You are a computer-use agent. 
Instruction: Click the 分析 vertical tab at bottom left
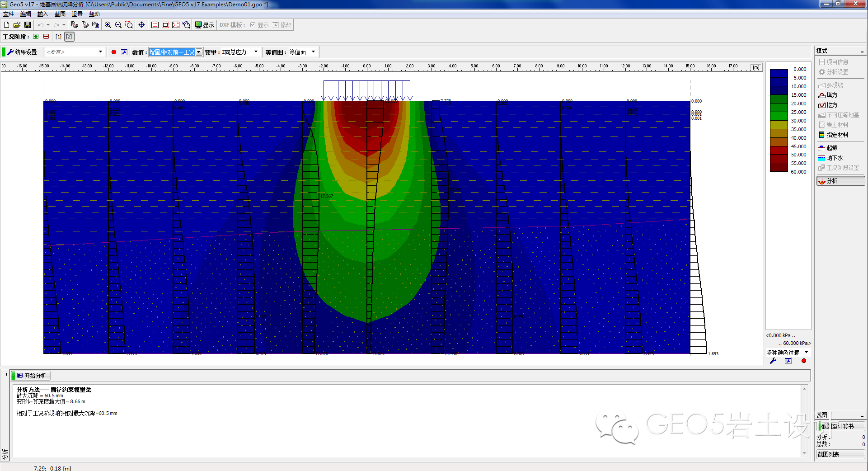(5, 453)
